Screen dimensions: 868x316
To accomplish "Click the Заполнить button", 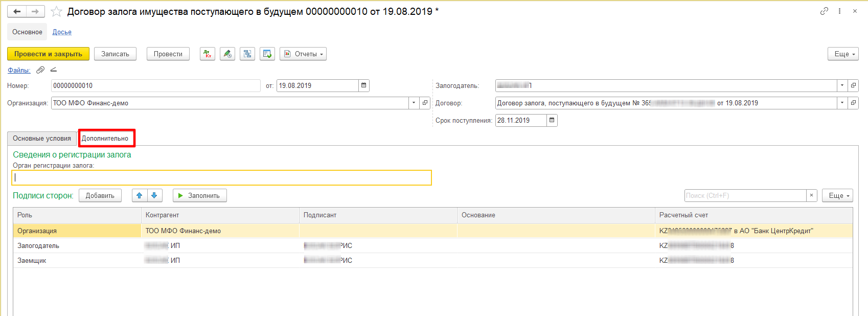I will [200, 195].
